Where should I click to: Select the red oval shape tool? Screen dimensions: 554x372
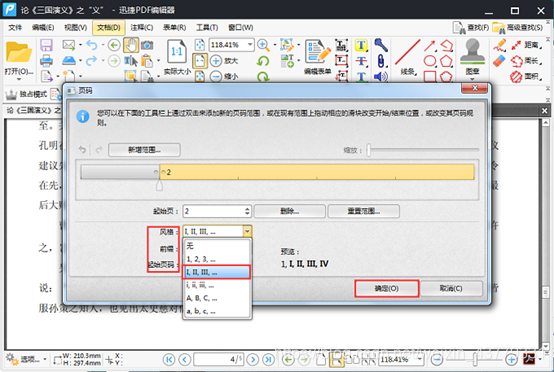click(x=430, y=61)
